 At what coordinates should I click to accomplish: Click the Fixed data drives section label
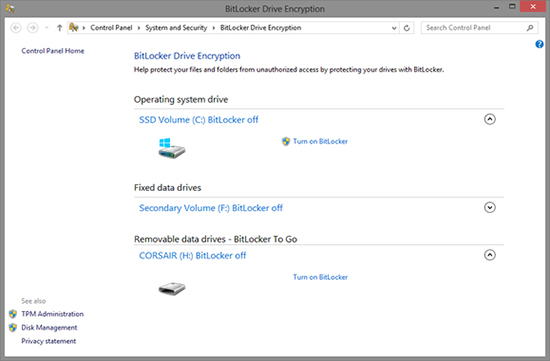click(168, 188)
